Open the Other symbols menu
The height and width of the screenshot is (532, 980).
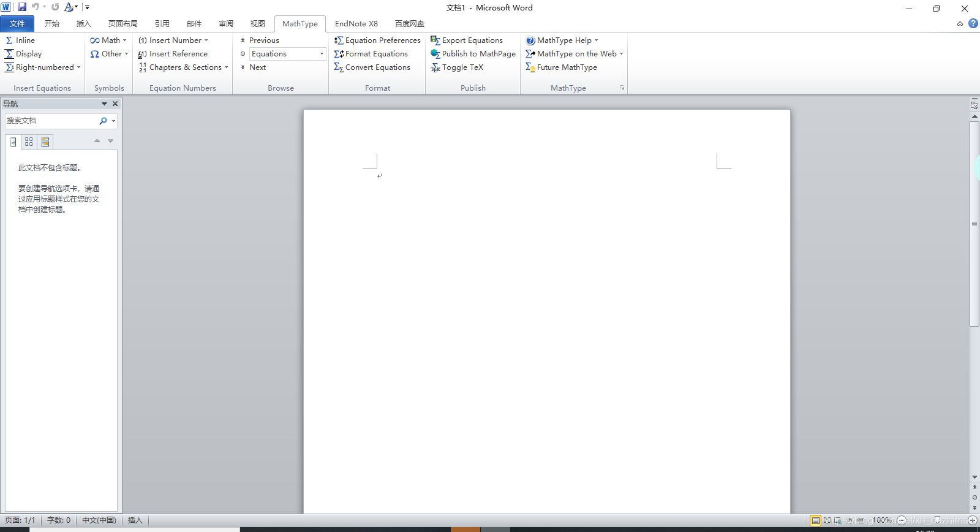click(109, 54)
